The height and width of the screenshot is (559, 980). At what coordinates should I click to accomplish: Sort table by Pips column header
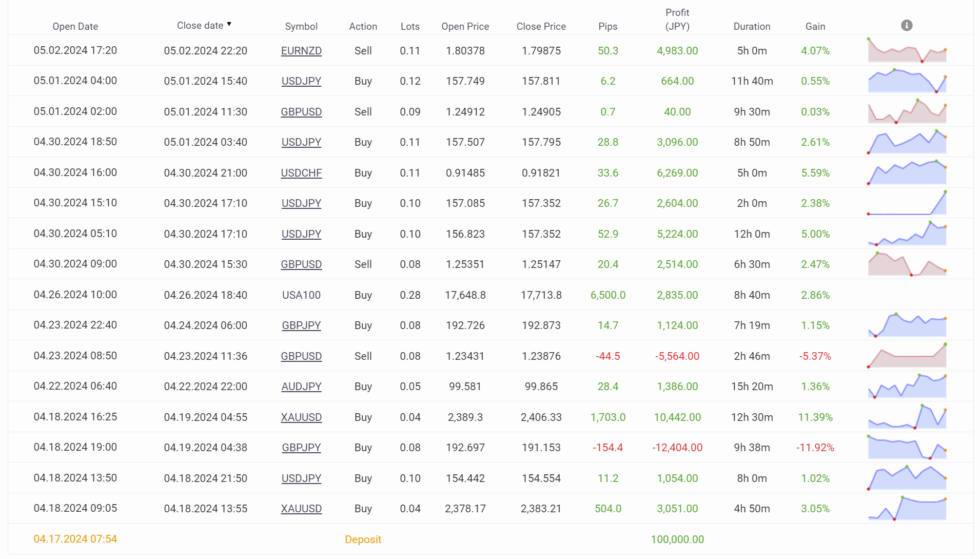[607, 26]
